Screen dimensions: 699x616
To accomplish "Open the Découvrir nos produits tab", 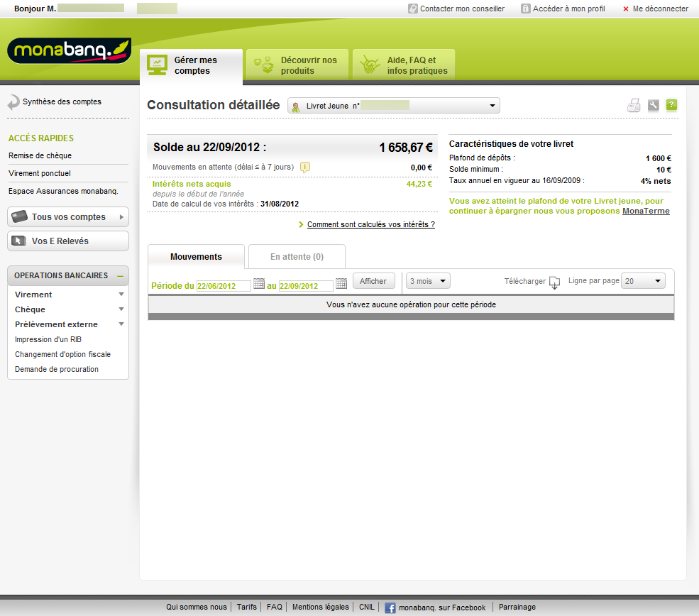I will (297, 64).
